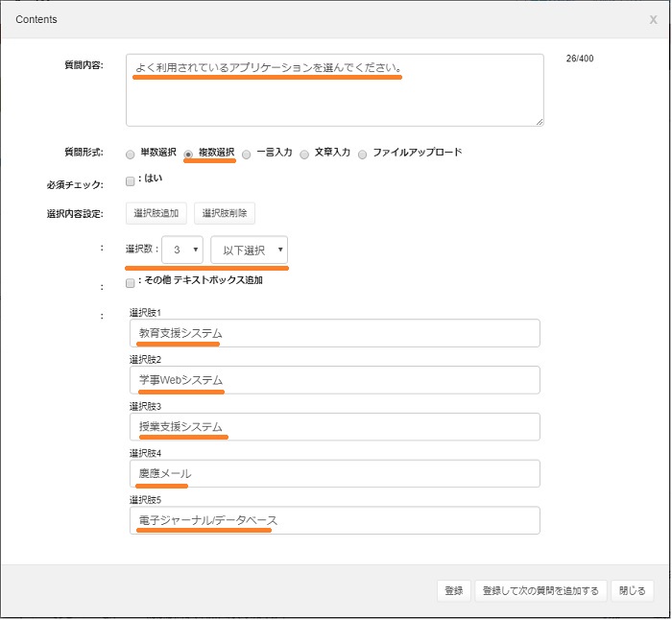This screenshot has height=620, width=672.
Task: Open the 選択数 number dropdown
Action: [x=181, y=250]
